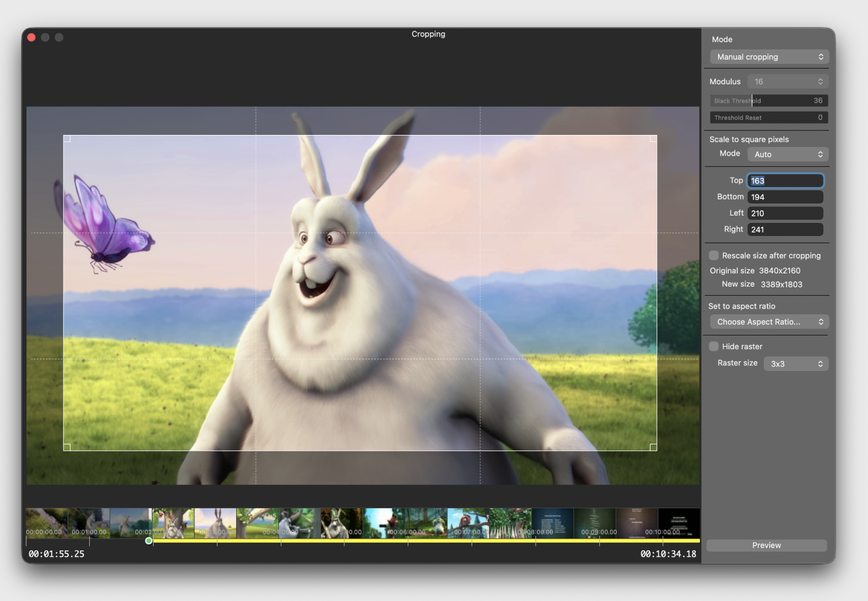Click the green playhead knob on the timeline
Image resolution: width=868 pixels, height=601 pixels.
[x=149, y=541]
